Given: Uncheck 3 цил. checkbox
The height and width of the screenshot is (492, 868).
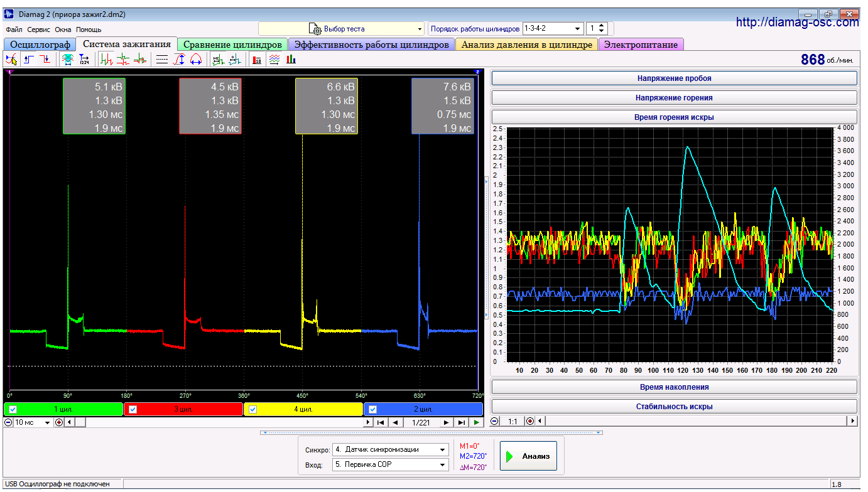Looking at the screenshot, I should coord(133,410).
